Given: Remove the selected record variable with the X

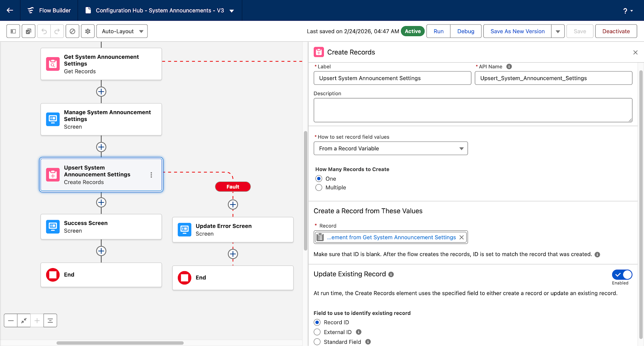Looking at the screenshot, I should [x=461, y=237].
